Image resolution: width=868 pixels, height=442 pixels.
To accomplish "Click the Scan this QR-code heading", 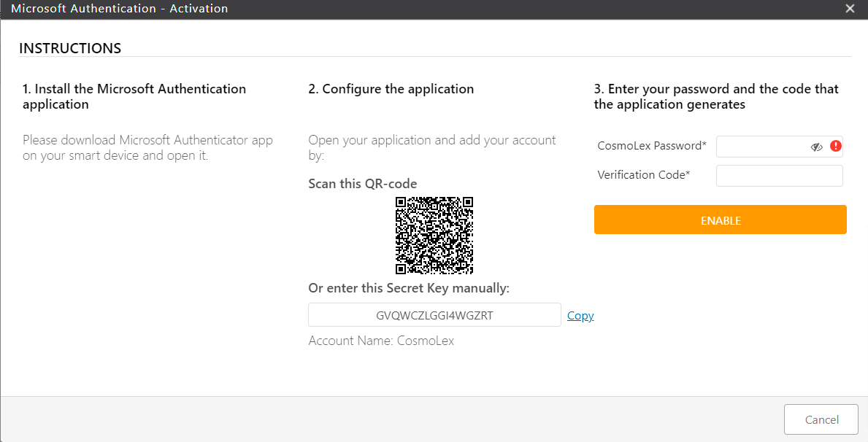I will (x=363, y=183).
